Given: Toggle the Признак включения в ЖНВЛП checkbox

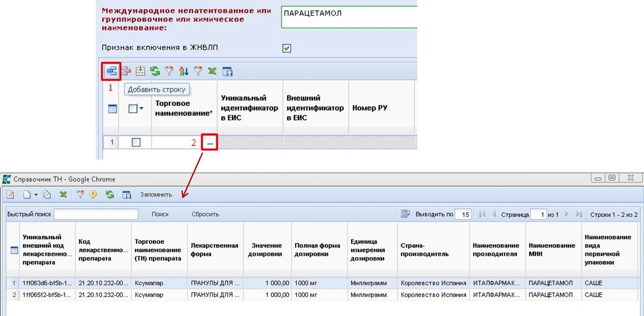Looking at the screenshot, I should tap(287, 48).
